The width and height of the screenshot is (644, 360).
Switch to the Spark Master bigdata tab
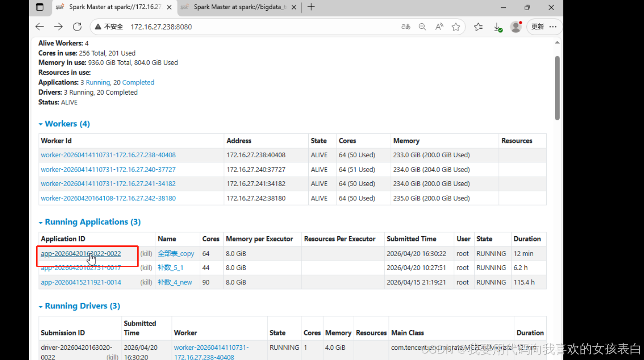(x=239, y=7)
